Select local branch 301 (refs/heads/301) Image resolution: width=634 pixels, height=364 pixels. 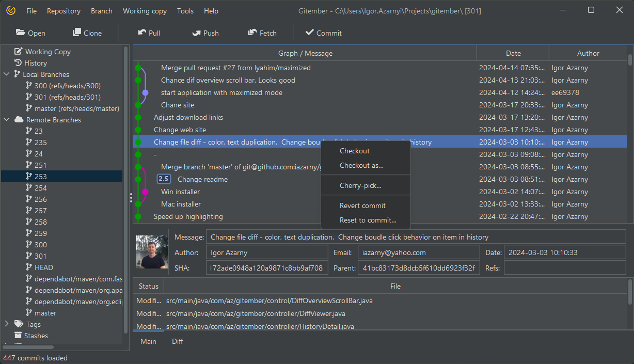[67, 97]
